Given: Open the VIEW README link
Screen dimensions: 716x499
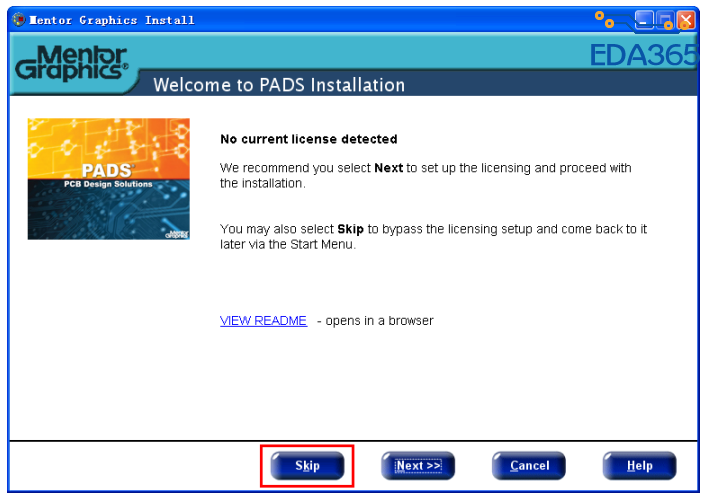Looking at the screenshot, I should coord(263,321).
